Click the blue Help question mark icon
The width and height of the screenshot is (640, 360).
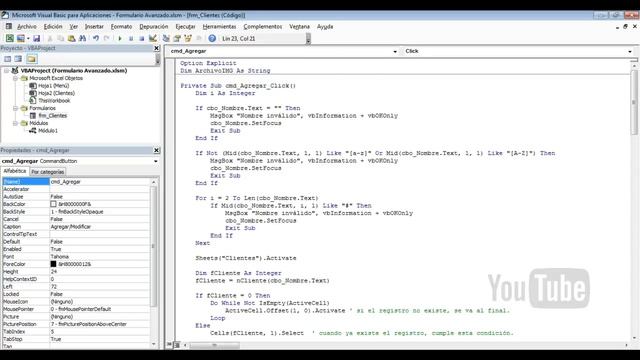click(212, 38)
